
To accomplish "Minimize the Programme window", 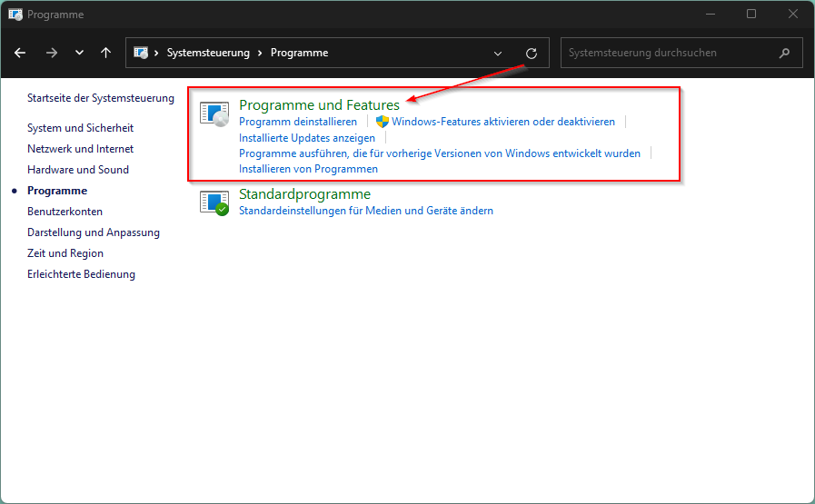I will [711, 14].
